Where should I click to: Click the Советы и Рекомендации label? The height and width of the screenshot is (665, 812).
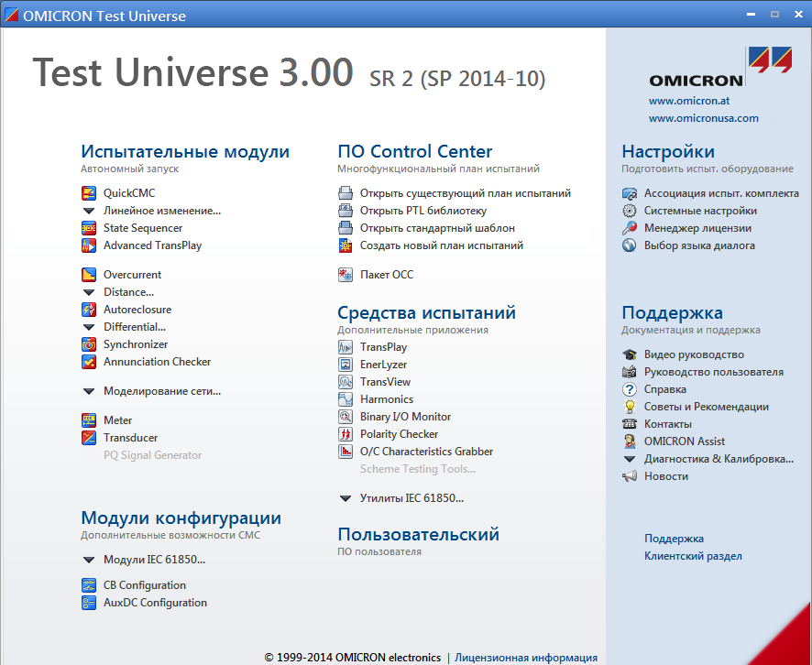pyautogui.click(x=707, y=407)
